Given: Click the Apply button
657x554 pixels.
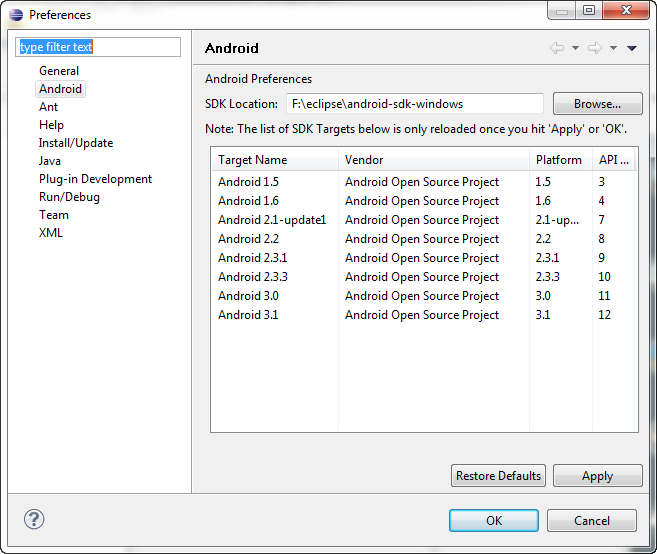Looking at the screenshot, I should 598,476.
